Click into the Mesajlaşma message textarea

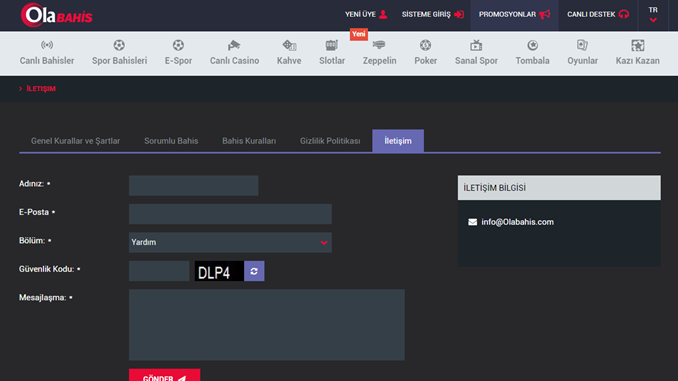(267, 325)
